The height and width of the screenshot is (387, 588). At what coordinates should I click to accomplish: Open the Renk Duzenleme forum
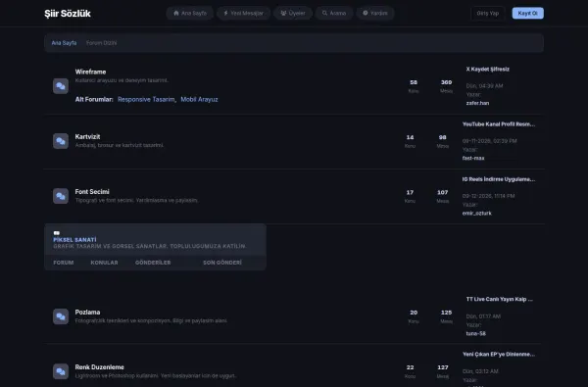click(x=99, y=367)
